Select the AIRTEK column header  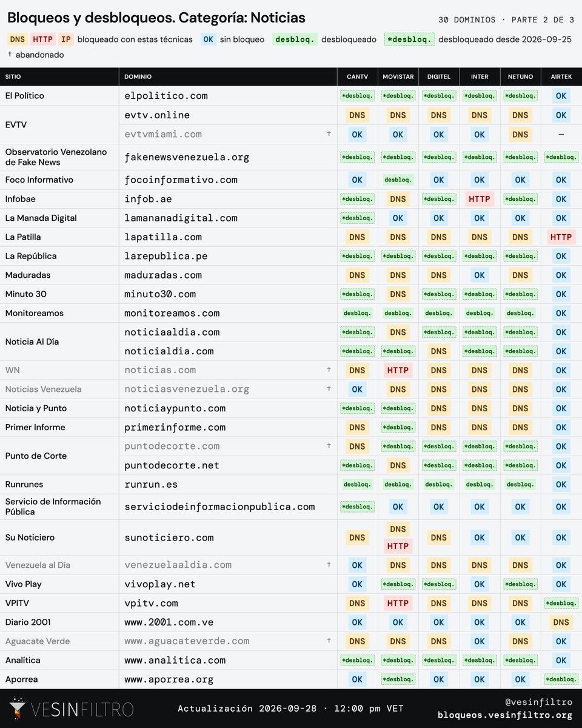pyautogui.click(x=561, y=77)
